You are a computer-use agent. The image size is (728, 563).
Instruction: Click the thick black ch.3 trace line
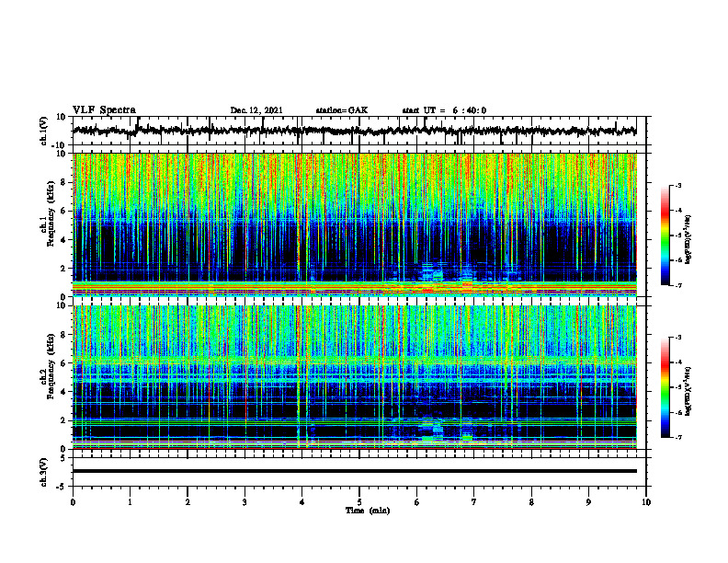(355, 471)
